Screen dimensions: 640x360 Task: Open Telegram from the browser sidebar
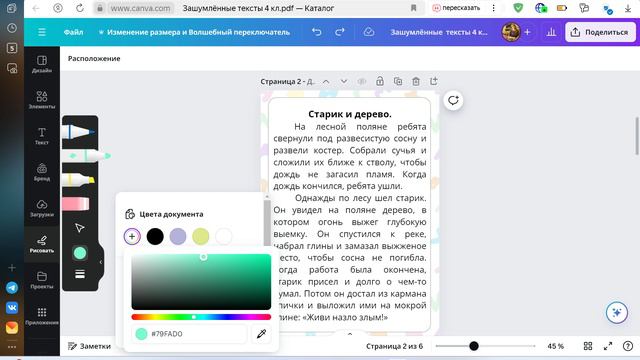pyautogui.click(x=12, y=288)
